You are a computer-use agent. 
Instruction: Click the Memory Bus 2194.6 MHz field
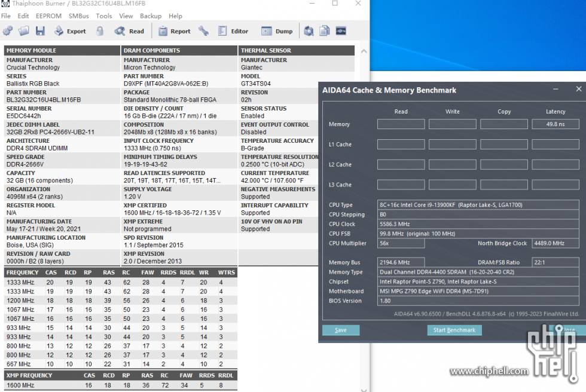(x=401, y=262)
